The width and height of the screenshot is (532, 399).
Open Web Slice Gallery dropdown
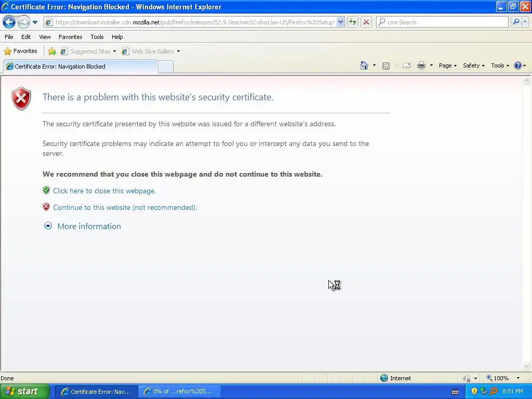(179, 51)
